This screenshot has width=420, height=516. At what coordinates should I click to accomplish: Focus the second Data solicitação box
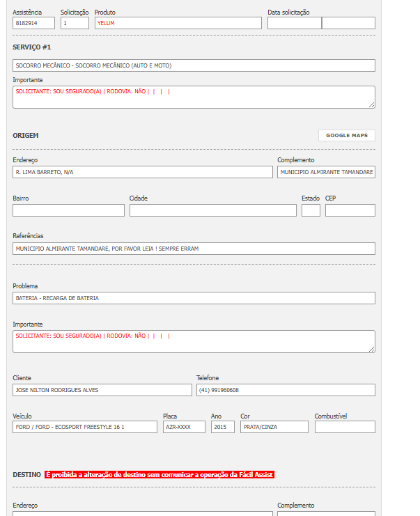(x=348, y=23)
